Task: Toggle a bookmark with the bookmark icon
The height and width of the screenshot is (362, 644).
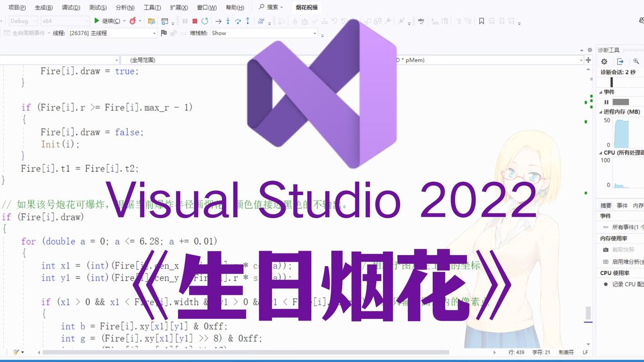Action: 482,21
